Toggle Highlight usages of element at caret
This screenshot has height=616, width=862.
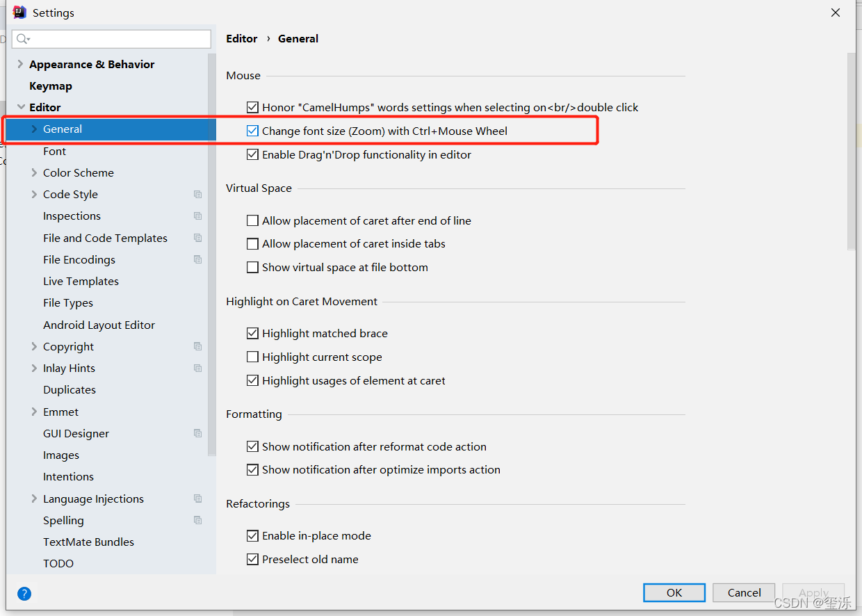pos(252,380)
